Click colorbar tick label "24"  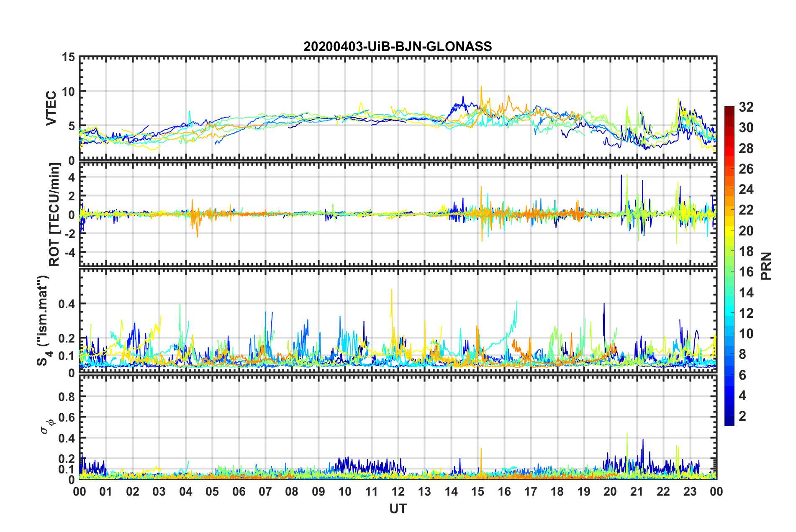(x=746, y=189)
